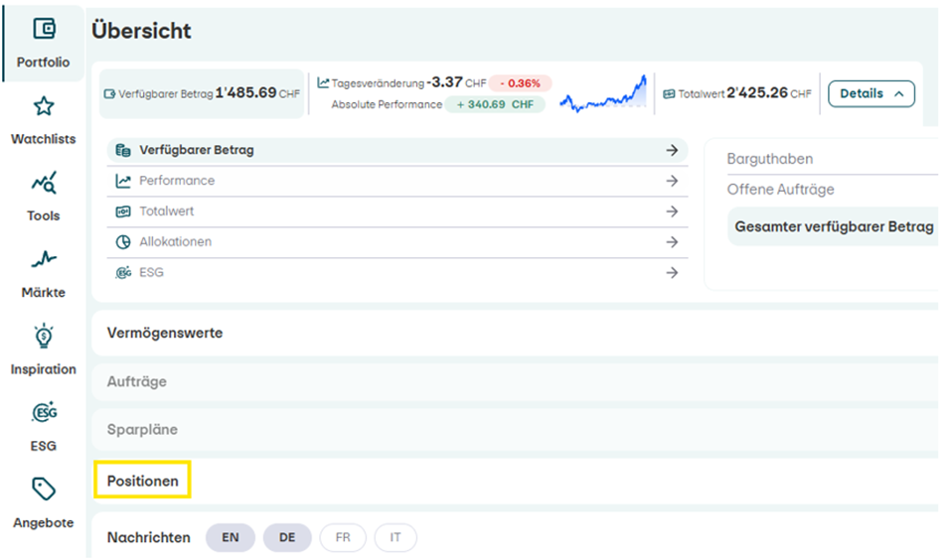This screenshot has width=946, height=560.
Task: Open Angebote tag icon
Action: click(x=44, y=490)
